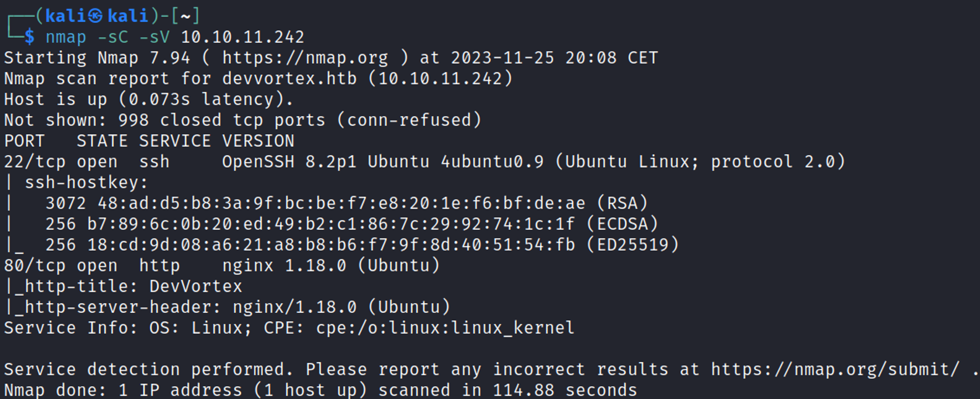The height and width of the screenshot is (399, 980).
Task: Click the target IP 10.10.11.242 in command
Action: pos(243,37)
